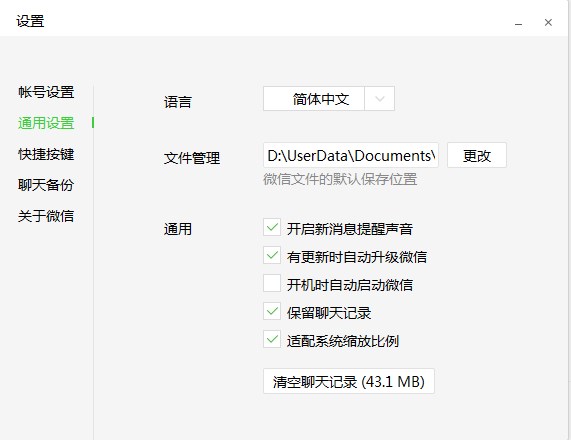Open the 快捷按键 settings

[x=46, y=154]
